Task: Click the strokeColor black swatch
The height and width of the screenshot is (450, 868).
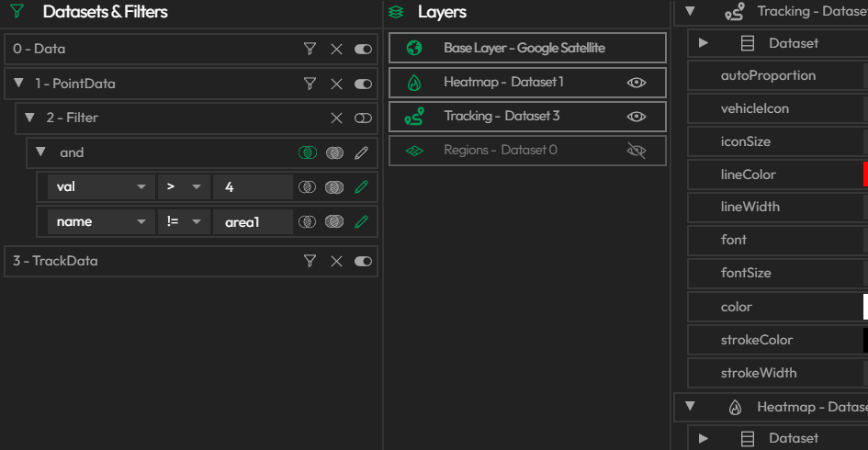Action: coord(865,340)
